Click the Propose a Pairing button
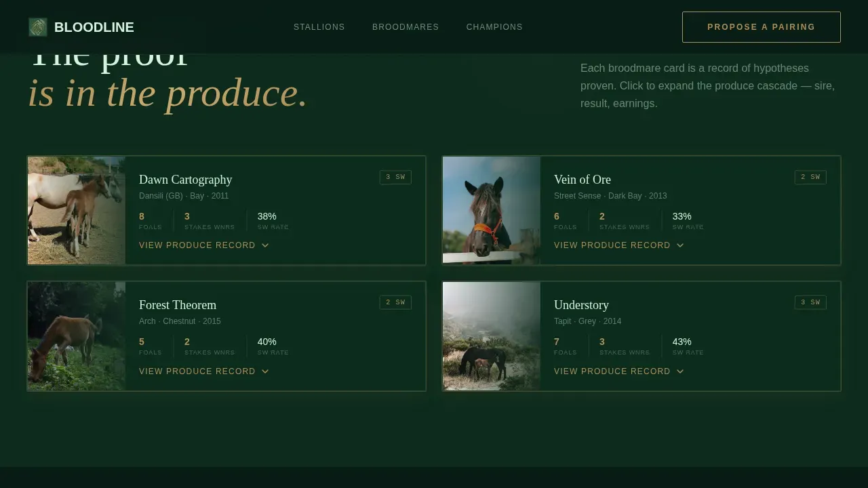This screenshot has width=868, height=488. click(762, 27)
